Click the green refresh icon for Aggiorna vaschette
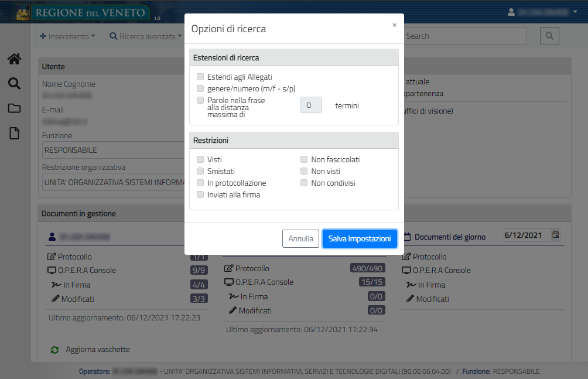The height and width of the screenshot is (379, 588). coord(54,350)
